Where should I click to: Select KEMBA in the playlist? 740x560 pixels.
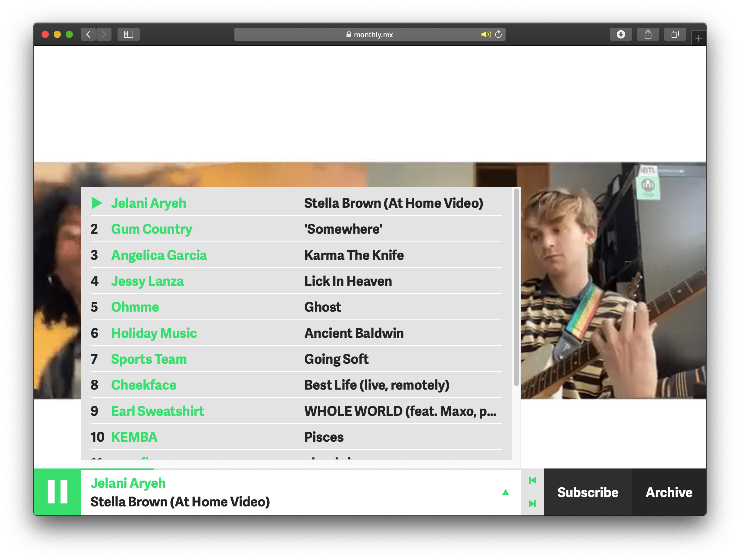[134, 437]
